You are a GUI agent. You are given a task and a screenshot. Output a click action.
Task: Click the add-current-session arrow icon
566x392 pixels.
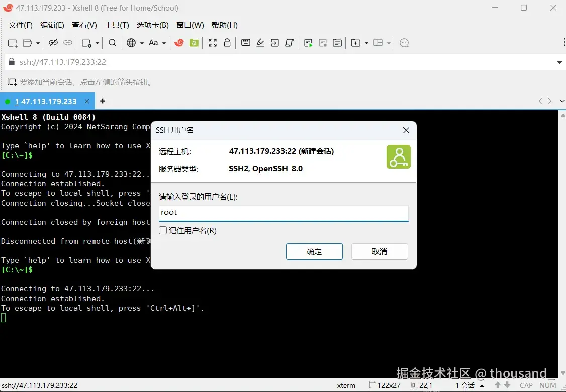(x=12, y=82)
